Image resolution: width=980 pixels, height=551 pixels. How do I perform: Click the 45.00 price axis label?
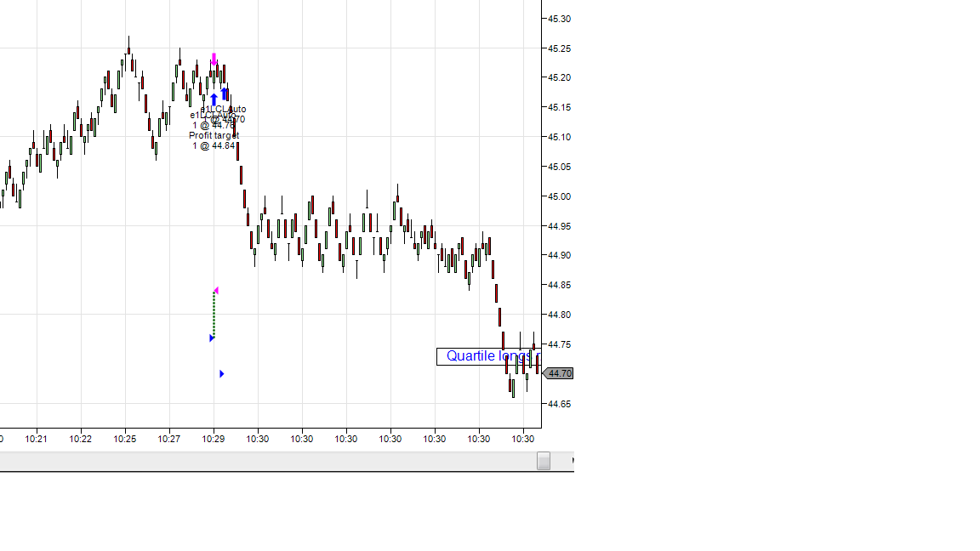click(559, 196)
